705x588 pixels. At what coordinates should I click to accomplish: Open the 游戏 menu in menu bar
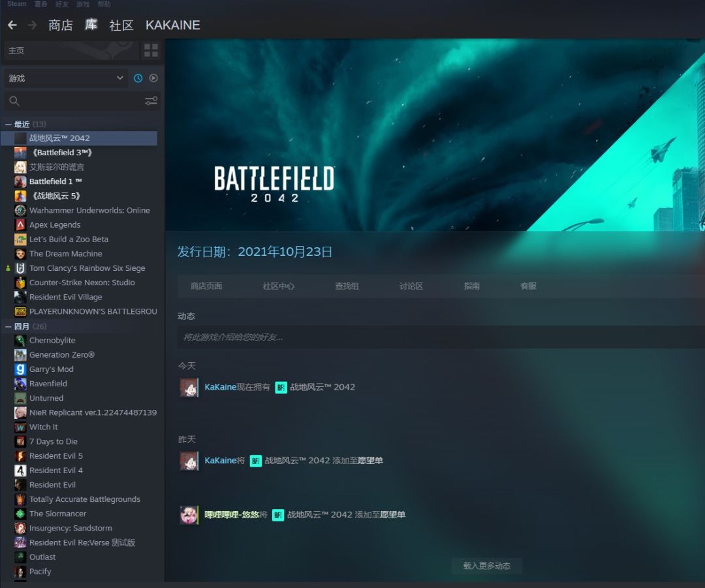click(x=83, y=4)
